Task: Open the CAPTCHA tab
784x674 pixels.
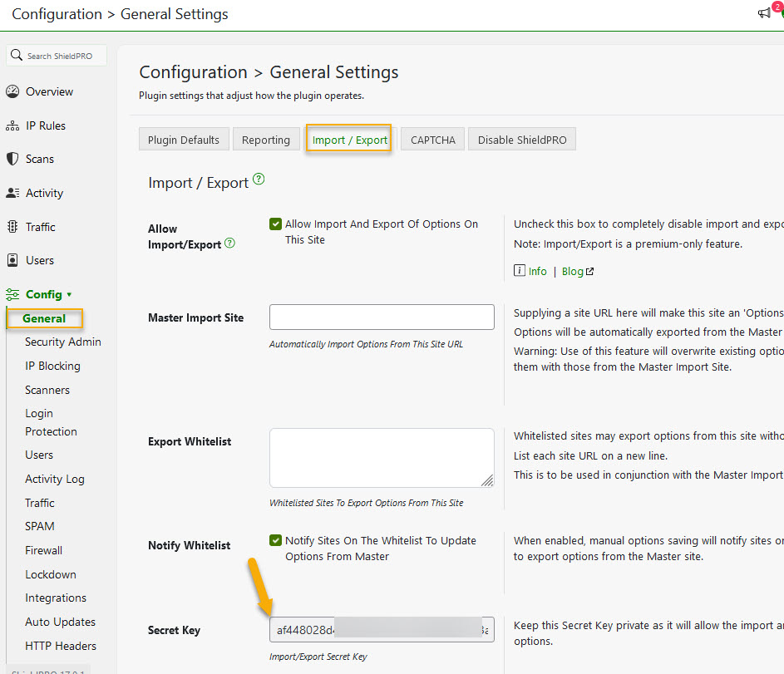Action: 433,140
